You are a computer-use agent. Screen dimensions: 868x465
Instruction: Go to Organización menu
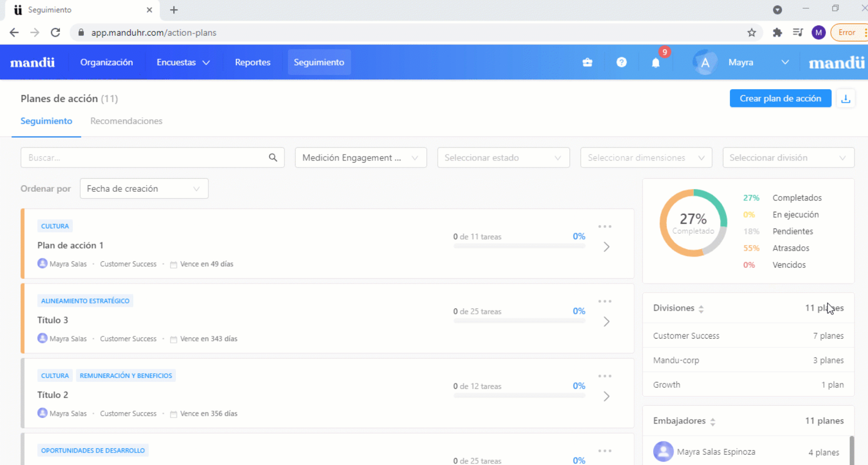point(106,63)
